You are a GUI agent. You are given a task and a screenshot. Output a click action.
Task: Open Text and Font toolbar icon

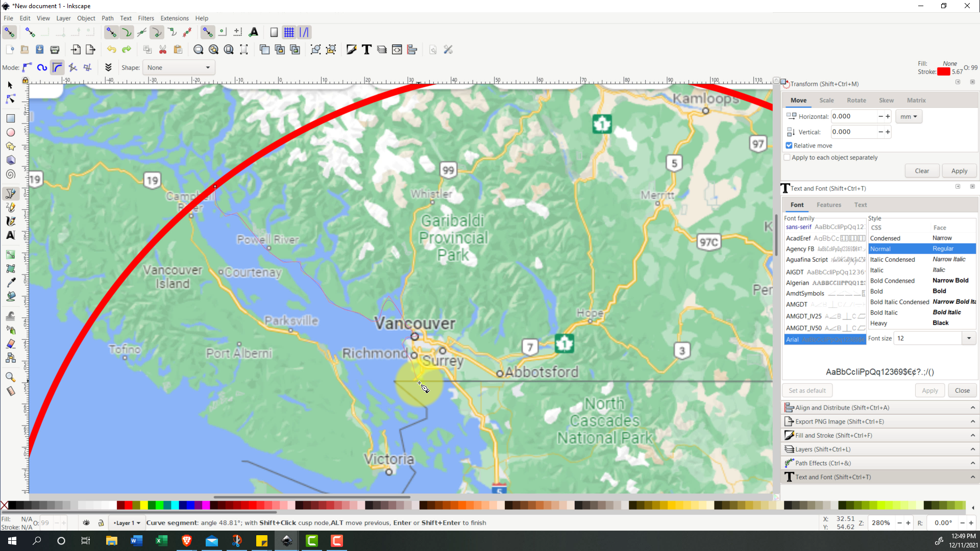pos(366,49)
